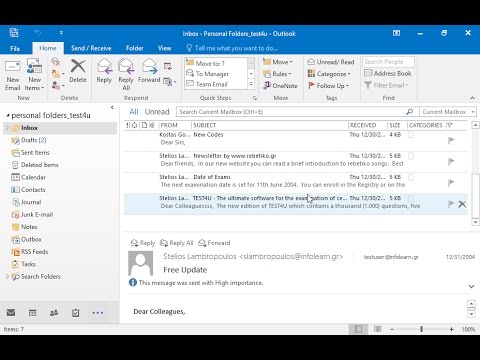The image size is (480, 360).
Task: Open the Categorize dropdown
Action: (329, 74)
